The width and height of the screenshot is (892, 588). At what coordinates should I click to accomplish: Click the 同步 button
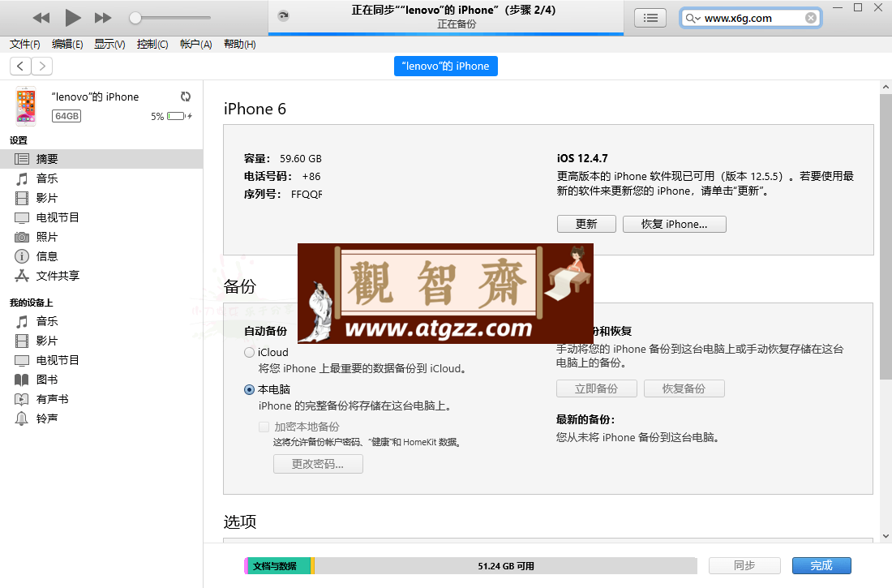(744, 565)
